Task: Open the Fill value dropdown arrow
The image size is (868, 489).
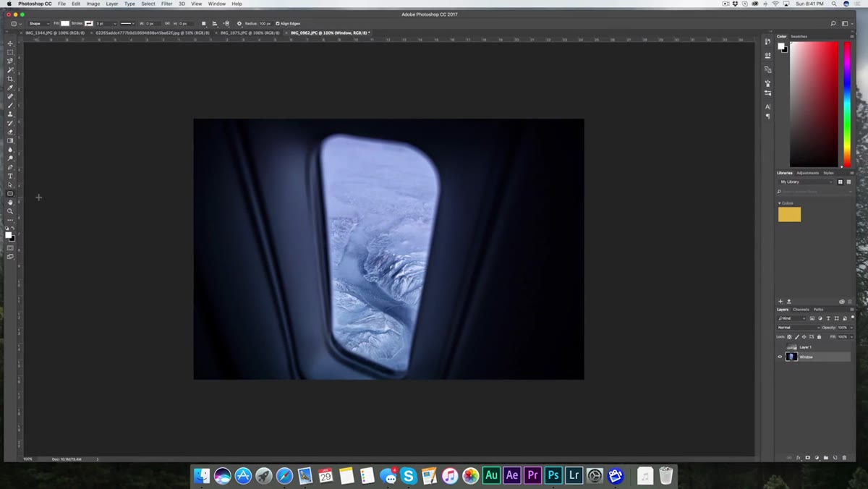Action: tap(851, 337)
